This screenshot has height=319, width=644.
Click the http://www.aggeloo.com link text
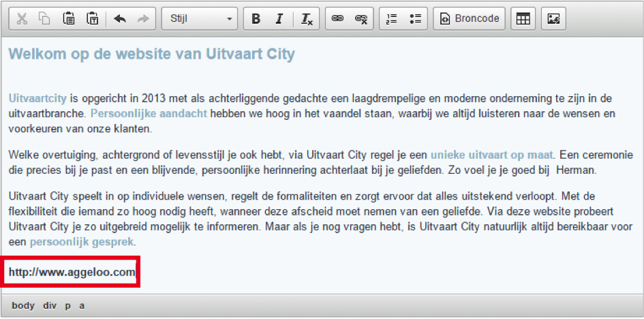(x=72, y=272)
